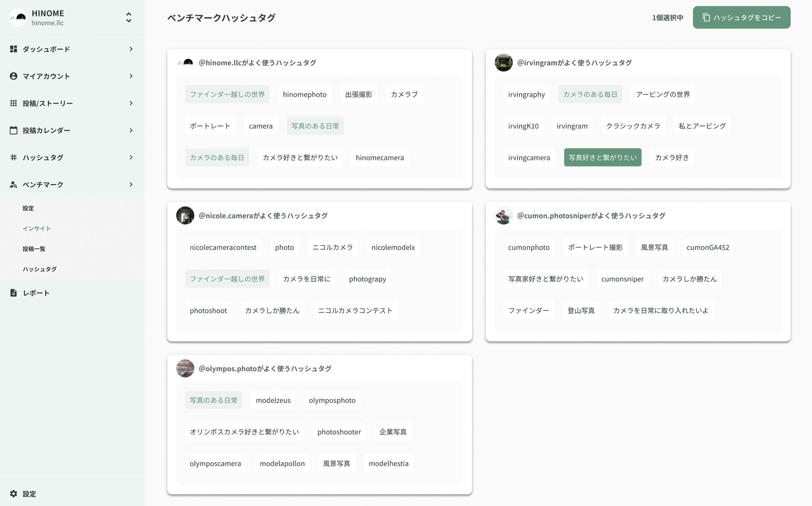Toggle the hinomephoto hashtag chip

pyautogui.click(x=304, y=94)
